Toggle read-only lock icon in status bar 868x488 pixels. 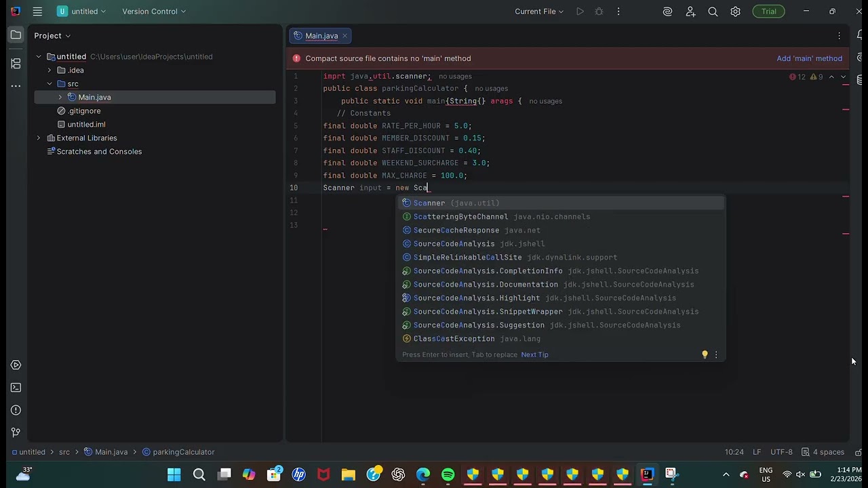click(859, 452)
